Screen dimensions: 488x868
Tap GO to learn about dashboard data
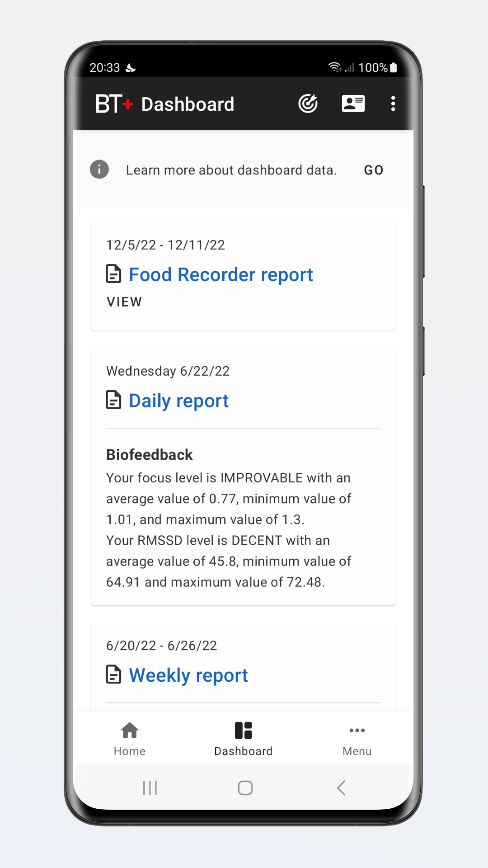[374, 170]
